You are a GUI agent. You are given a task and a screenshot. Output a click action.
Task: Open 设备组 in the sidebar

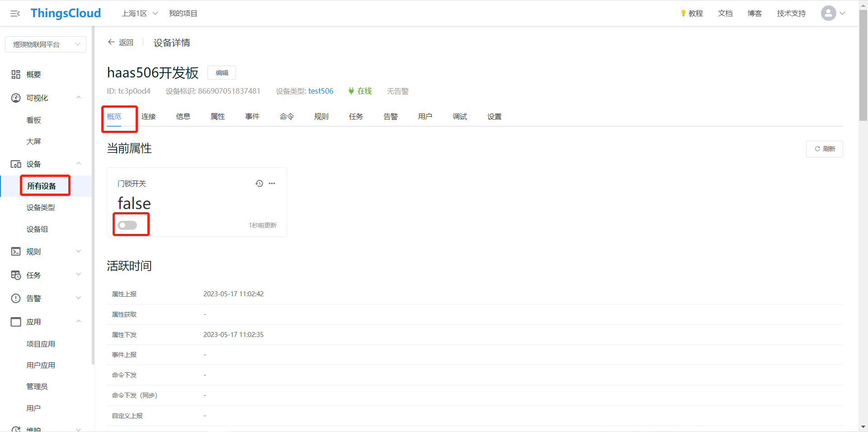37,229
